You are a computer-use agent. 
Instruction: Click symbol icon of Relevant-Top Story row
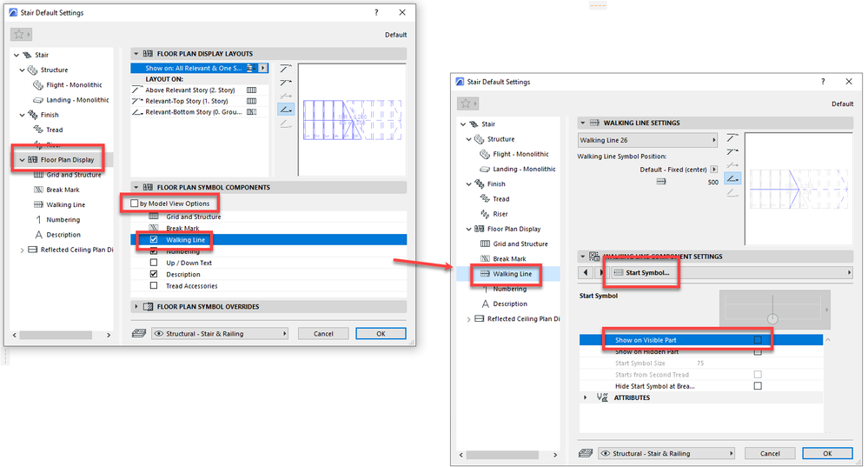[x=251, y=101]
